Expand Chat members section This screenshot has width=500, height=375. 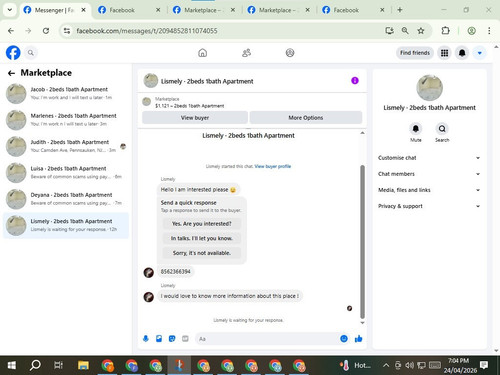(x=429, y=174)
